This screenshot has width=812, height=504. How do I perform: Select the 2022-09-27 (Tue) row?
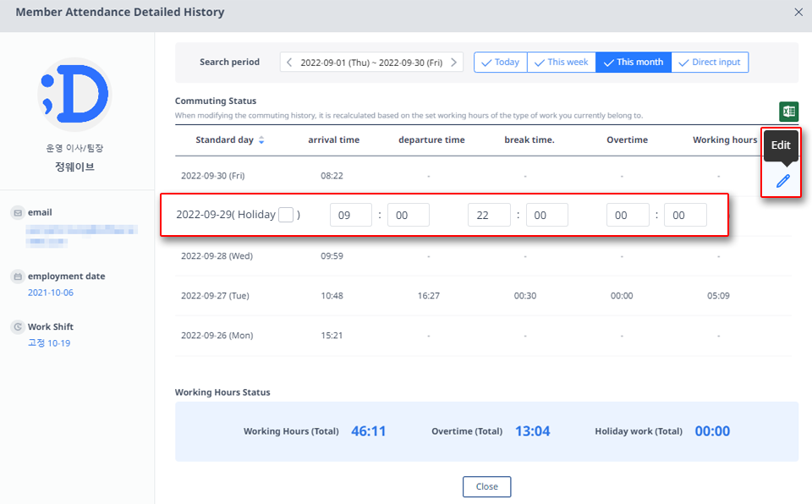[x=483, y=296]
